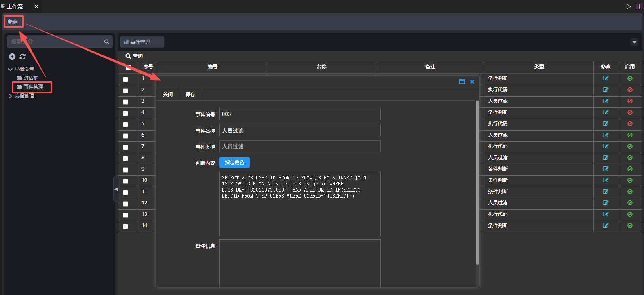Click the run (play) icon at top right
This screenshot has width=644, height=295.
click(x=628, y=6)
